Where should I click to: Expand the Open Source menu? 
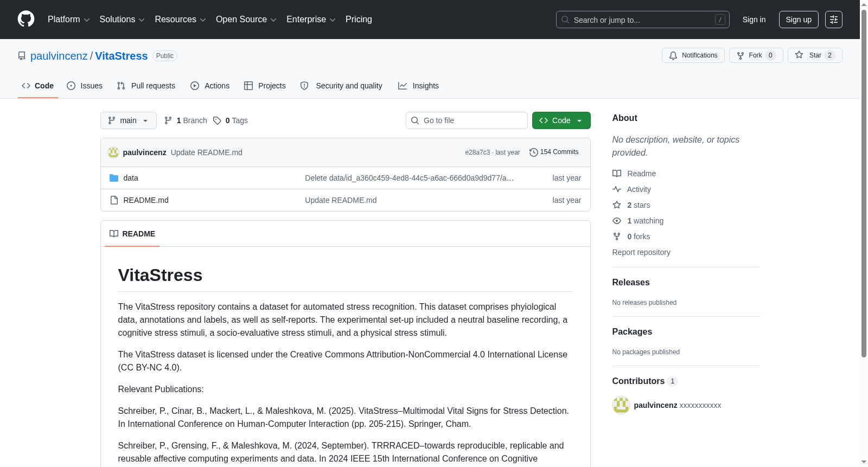coord(246,20)
